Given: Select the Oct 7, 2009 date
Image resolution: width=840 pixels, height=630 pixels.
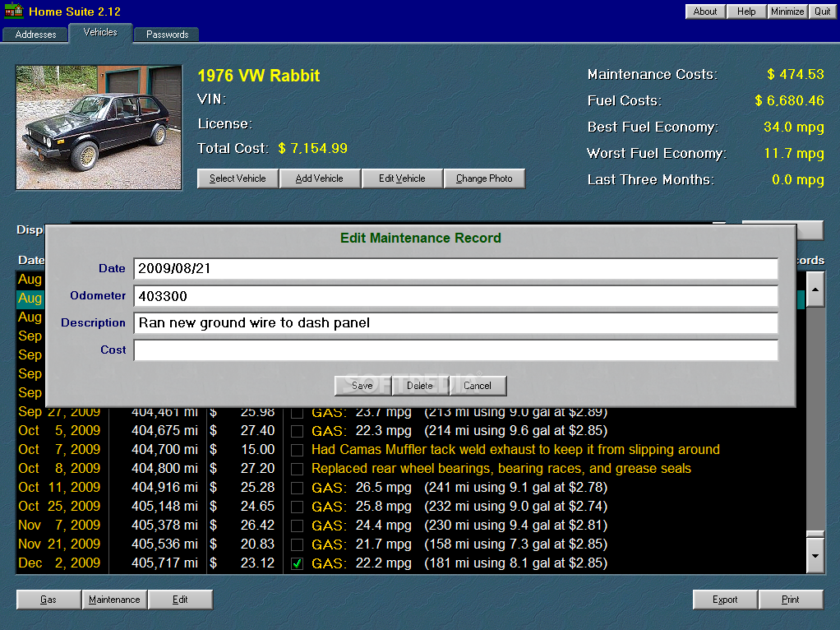Looking at the screenshot, I should 59,449.
